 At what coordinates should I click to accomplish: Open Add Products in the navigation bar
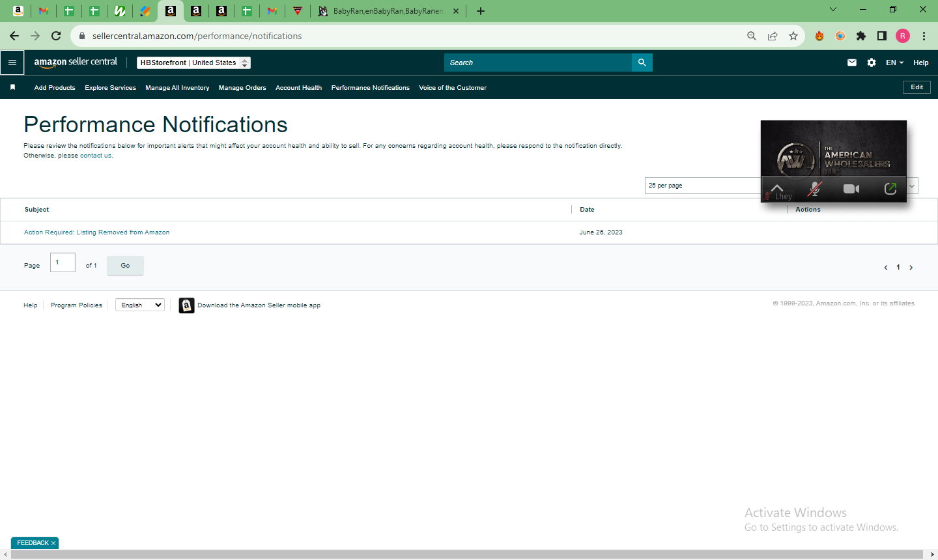point(55,87)
